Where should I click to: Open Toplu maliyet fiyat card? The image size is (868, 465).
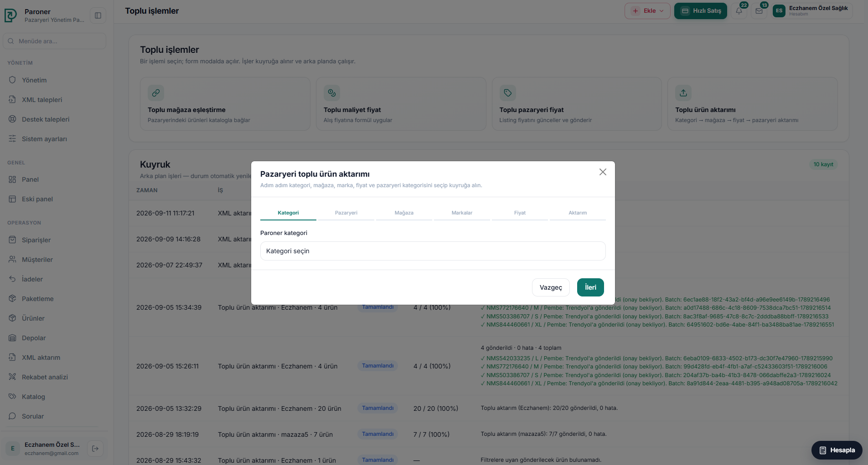(401, 104)
